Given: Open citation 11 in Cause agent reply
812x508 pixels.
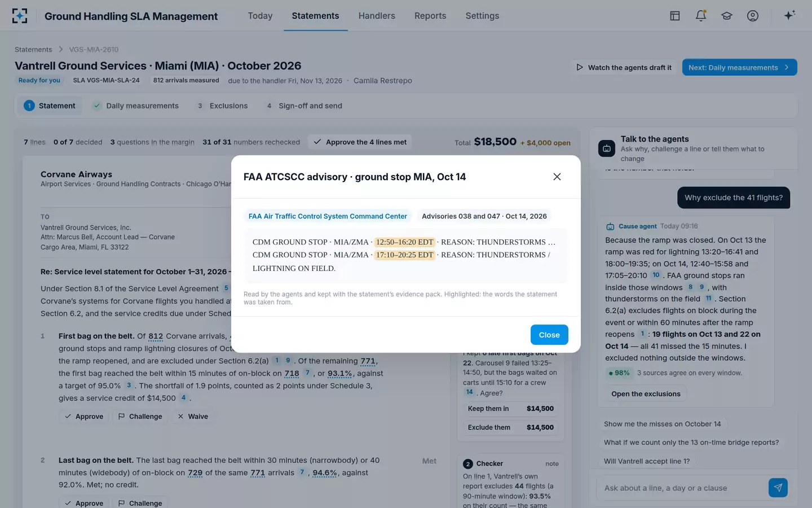Looking at the screenshot, I should click(x=709, y=299).
